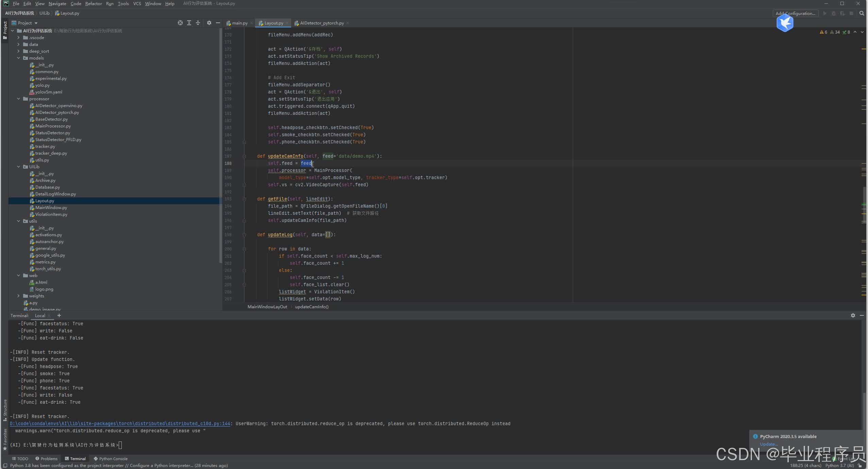Click the Collapse All icon in Project panel
Screen dimensions: 868x469
[x=198, y=23]
